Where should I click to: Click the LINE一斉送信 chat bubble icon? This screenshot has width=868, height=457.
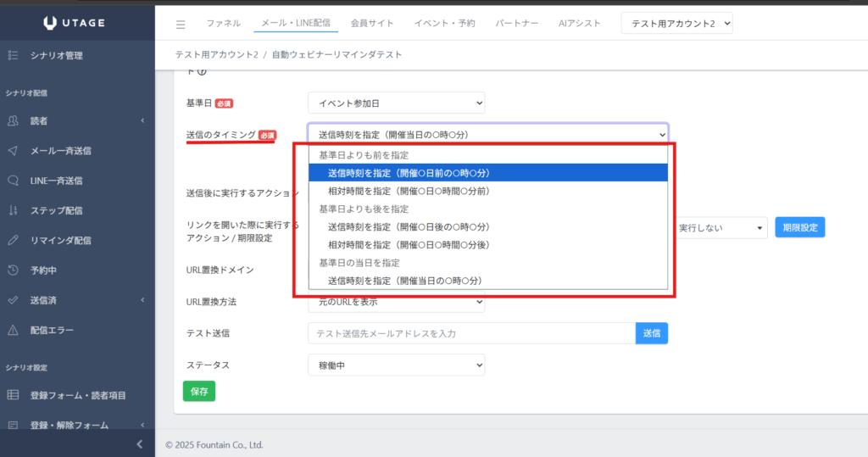tap(13, 181)
